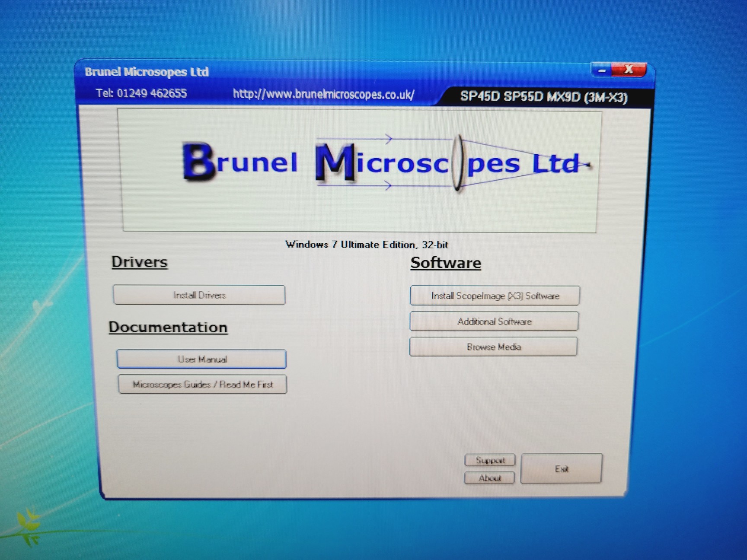The image size is (747, 560).
Task: Click the Drivers section heading
Action: pos(139,262)
